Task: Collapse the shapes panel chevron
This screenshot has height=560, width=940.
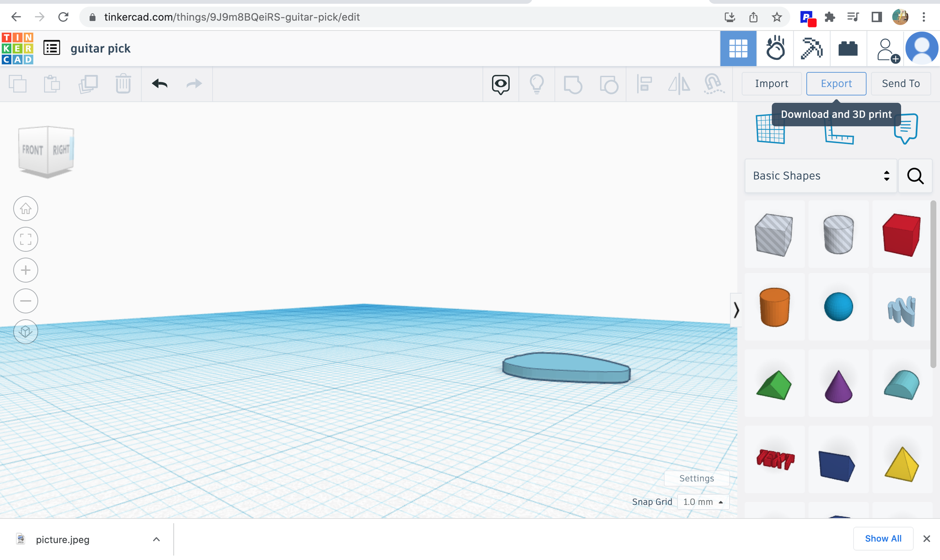Action: pyautogui.click(x=736, y=310)
